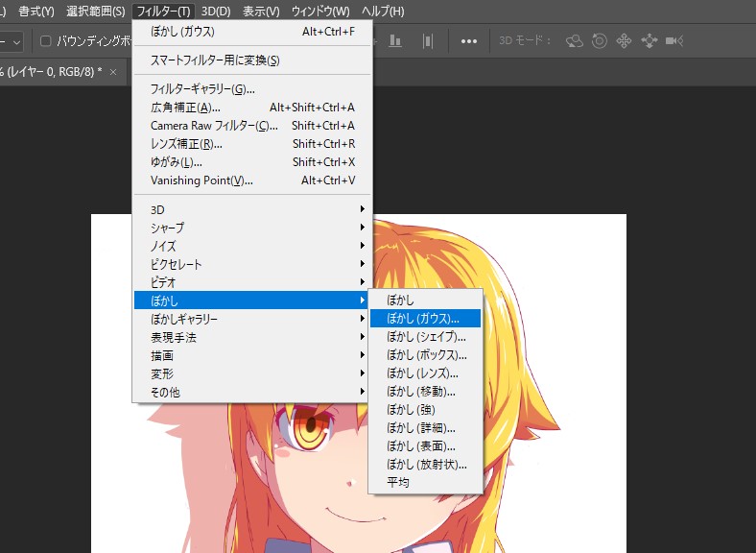Choose plain ぼかし in the blur submenu
This screenshot has height=553, width=756.
tap(425, 301)
